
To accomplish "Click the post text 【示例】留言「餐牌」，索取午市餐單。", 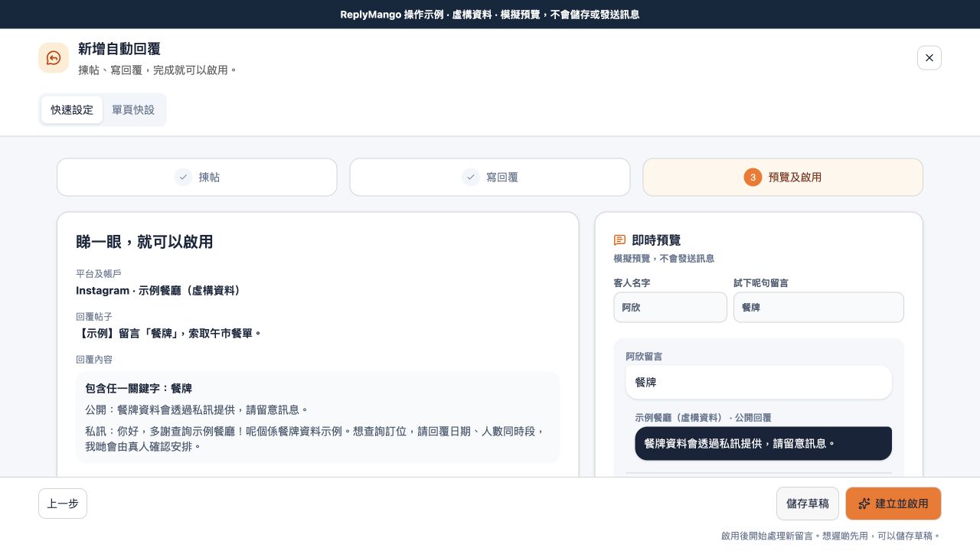I will (x=169, y=334).
